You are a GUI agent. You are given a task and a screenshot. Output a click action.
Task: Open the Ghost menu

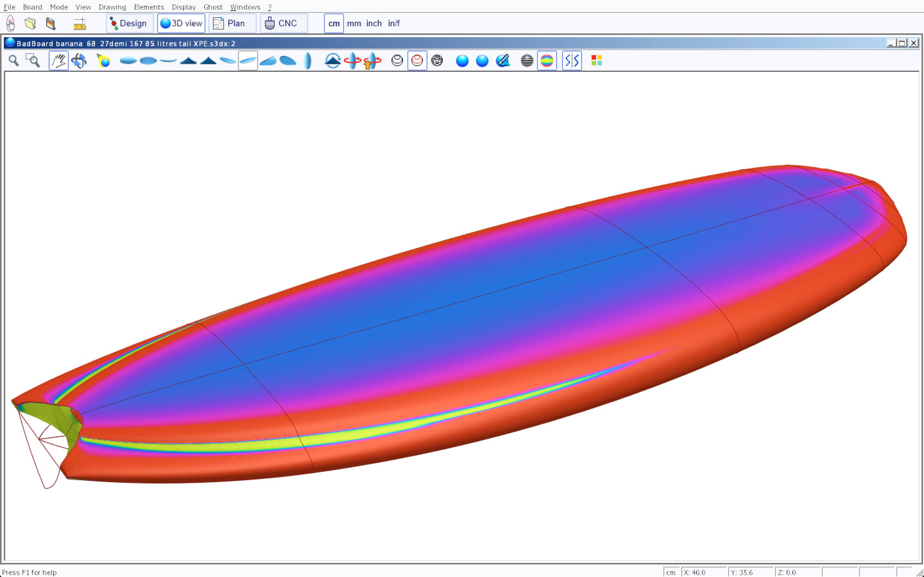click(x=213, y=7)
